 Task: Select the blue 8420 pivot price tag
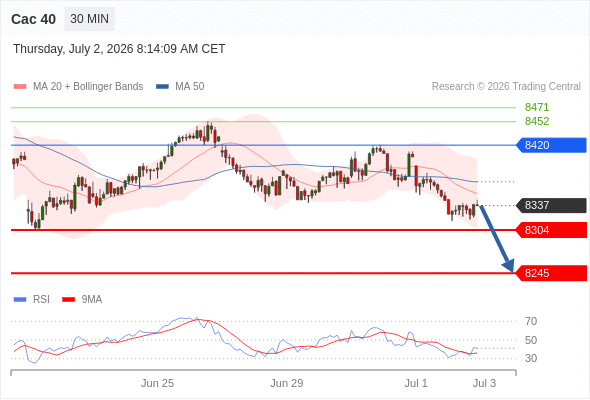(x=551, y=145)
